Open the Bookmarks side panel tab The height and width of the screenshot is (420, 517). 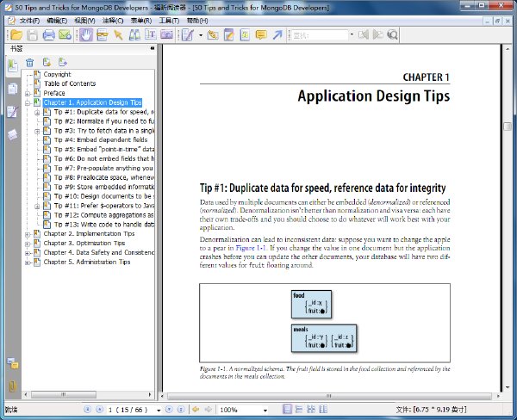(x=13, y=65)
